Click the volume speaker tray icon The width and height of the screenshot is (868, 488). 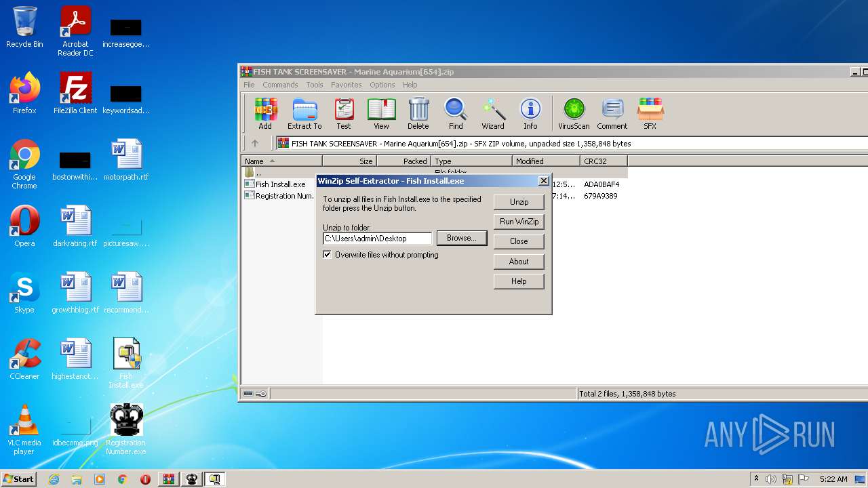tap(771, 479)
